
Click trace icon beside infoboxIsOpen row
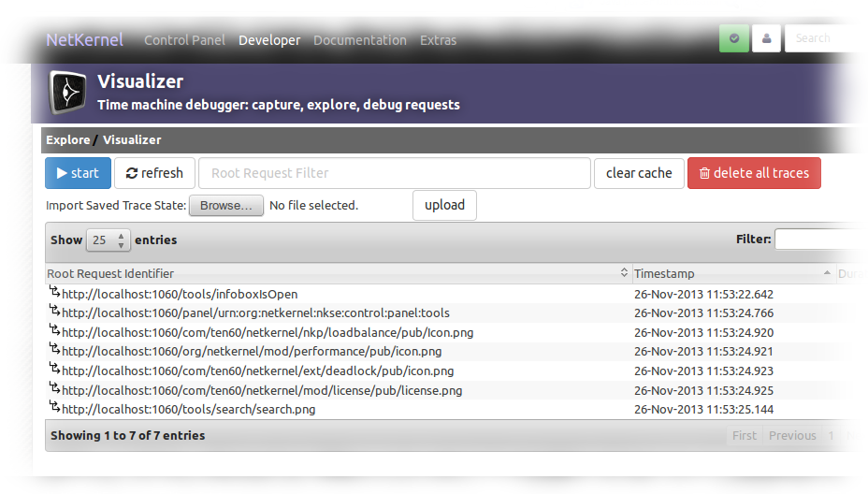(54, 291)
